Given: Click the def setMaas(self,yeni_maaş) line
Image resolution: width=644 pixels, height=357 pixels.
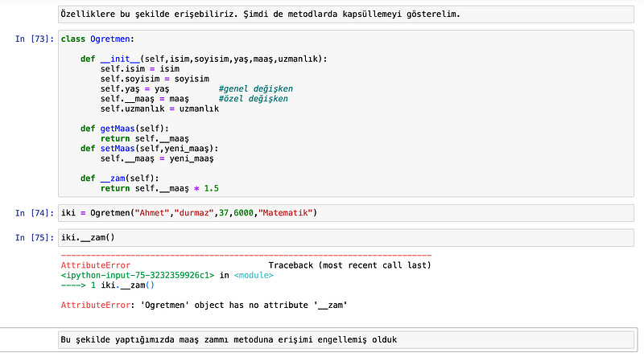Looking at the screenshot, I should click(150, 149).
